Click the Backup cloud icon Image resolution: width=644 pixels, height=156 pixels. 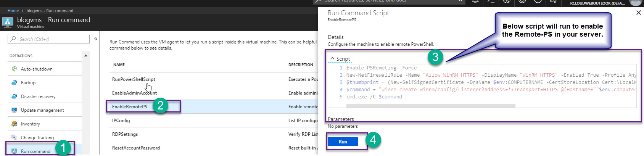coord(14,83)
